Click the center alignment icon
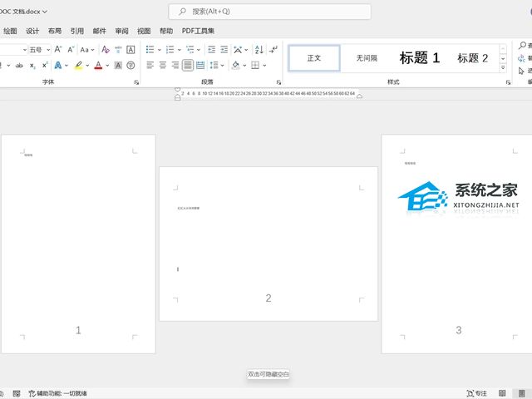The width and height of the screenshot is (532, 399). (163, 65)
